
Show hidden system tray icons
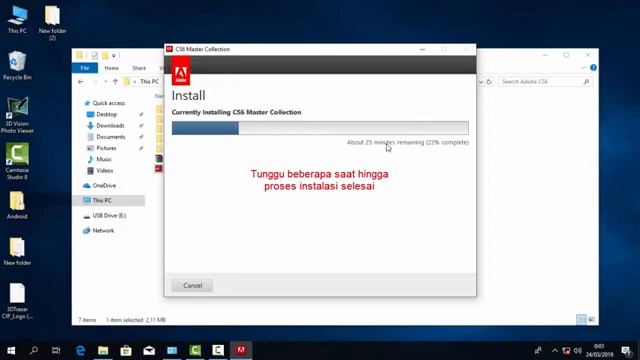coord(555,351)
